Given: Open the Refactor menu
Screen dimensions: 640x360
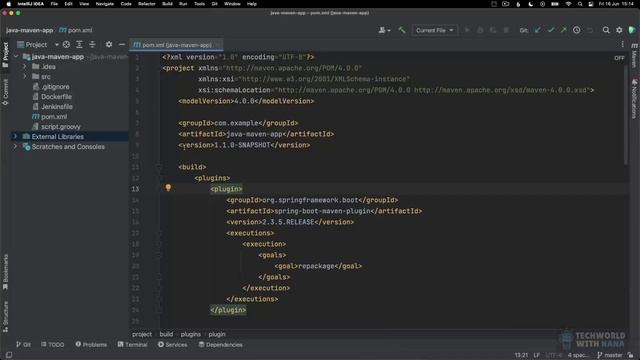Looking at the screenshot, I should coord(147,4).
